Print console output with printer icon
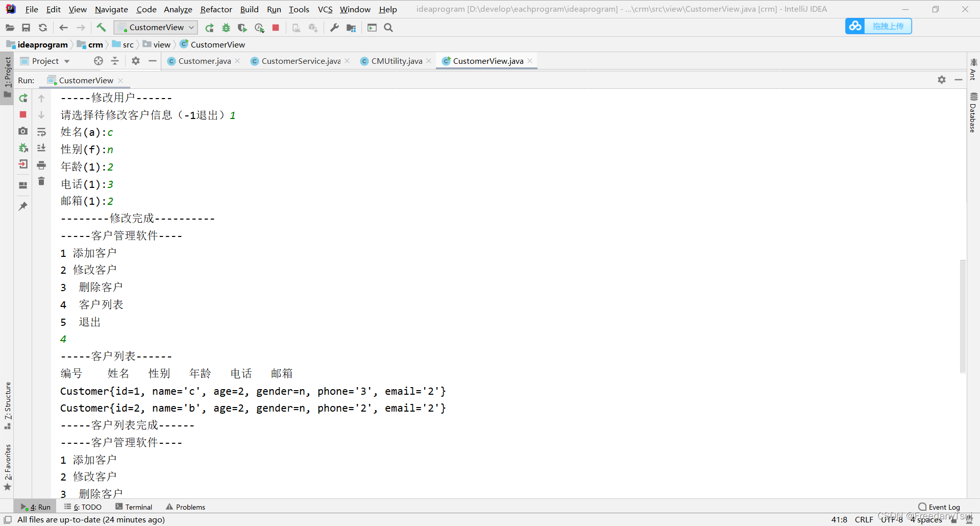This screenshot has height=526, width=980. click(41, 165)
